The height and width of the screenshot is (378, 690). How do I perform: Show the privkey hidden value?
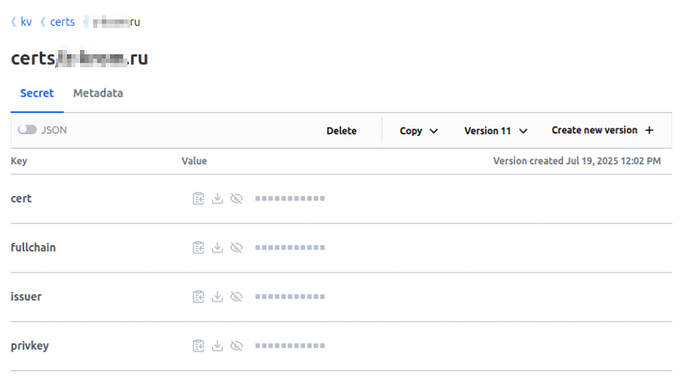pyautogui.click(x=237, y=346)
